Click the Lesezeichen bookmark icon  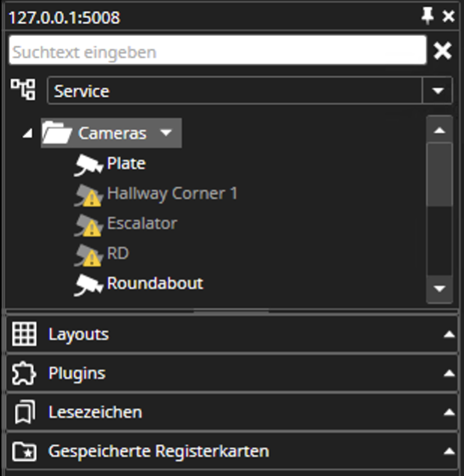[x=25, y=412]
